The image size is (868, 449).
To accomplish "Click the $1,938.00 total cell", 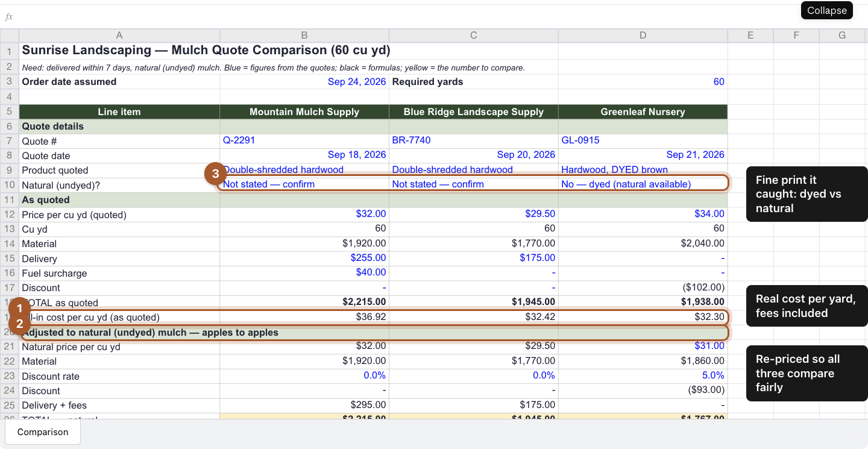I will click(643, 302).
